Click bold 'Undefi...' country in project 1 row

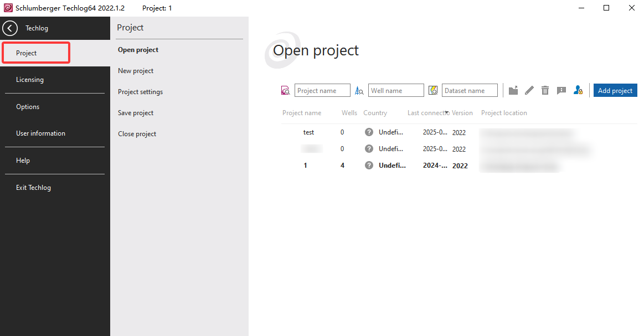click(392, 166)
